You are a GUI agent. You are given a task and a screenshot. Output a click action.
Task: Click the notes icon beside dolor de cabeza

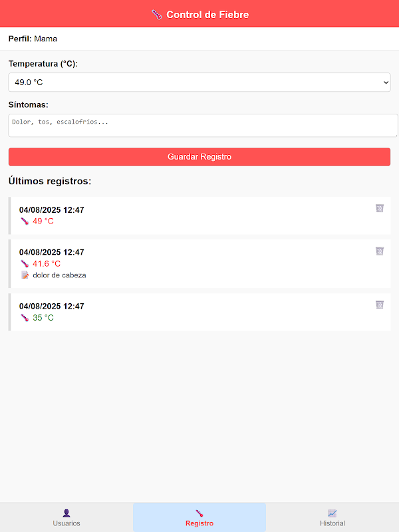(x=25, y=275)
